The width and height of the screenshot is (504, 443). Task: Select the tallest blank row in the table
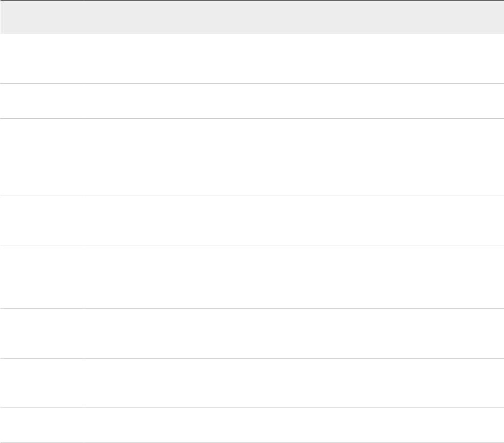pyautogui.click(x=252, y=157)
